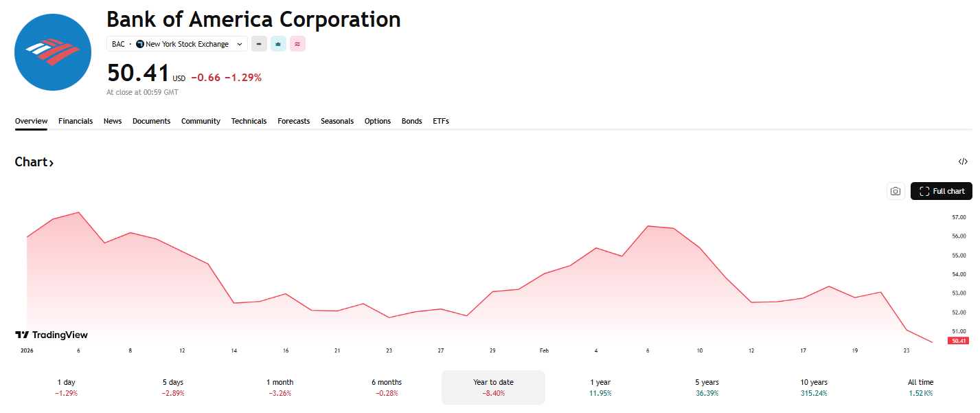Select the All time range

(x=920, y=388)
